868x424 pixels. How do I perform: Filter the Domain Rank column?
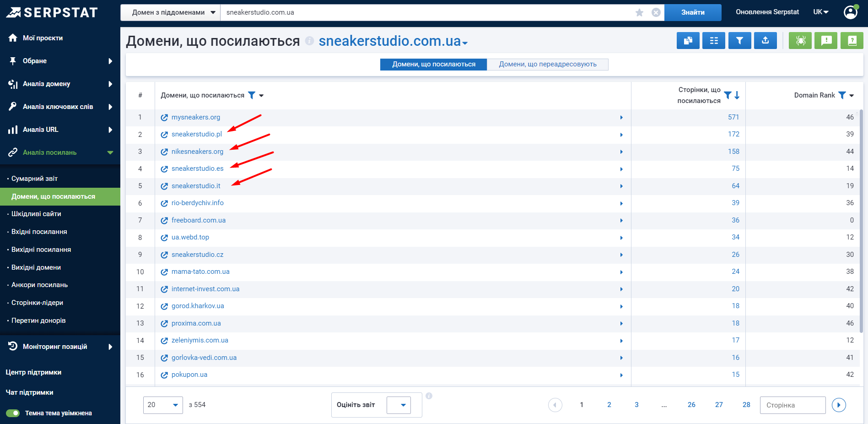[842, 95]
